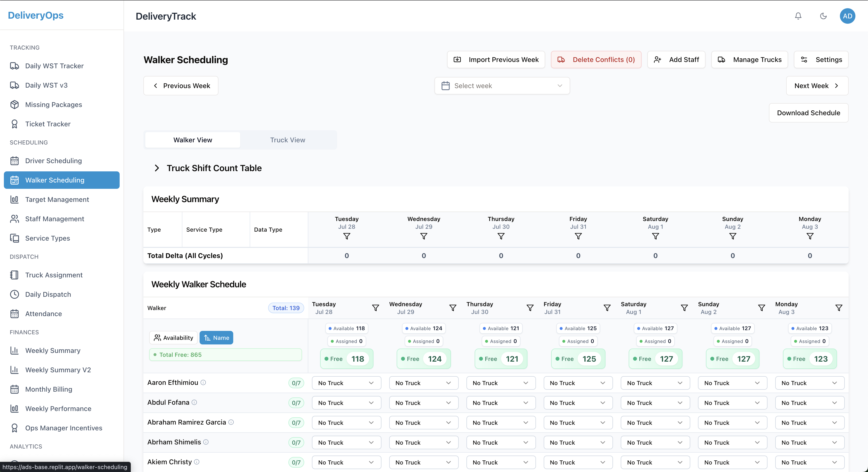Image resolution: width=868 pixels, height=472 pixels.
Task: Filter Monday column in Weekly Walker Schedule
Action: point(839,308)
